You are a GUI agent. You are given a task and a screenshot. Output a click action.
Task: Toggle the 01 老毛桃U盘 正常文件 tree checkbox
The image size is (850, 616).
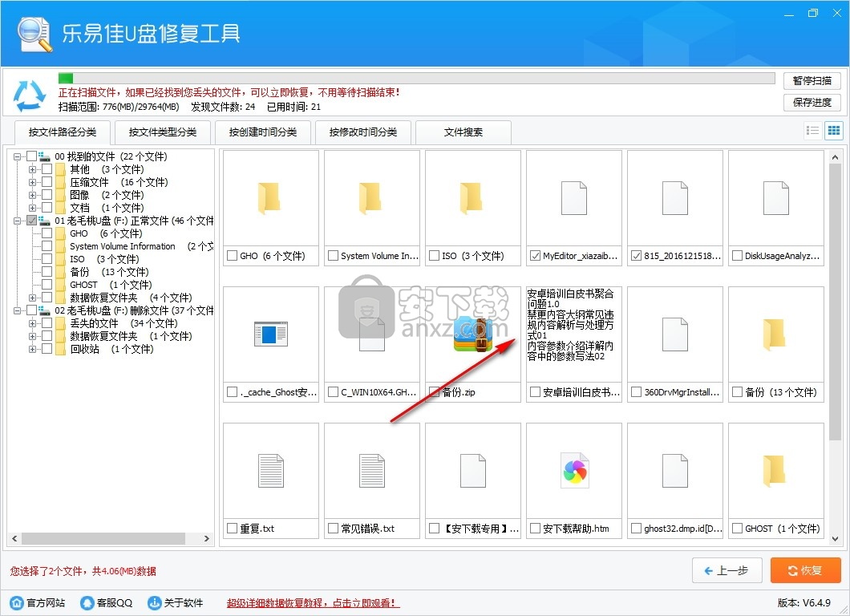(x=32, y=220)
